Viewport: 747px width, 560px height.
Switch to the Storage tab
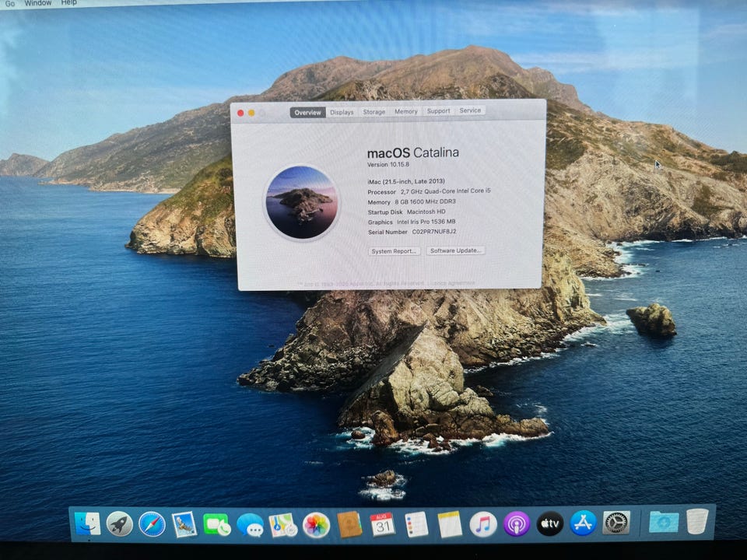pyautogui.click(x=374, y=112)
